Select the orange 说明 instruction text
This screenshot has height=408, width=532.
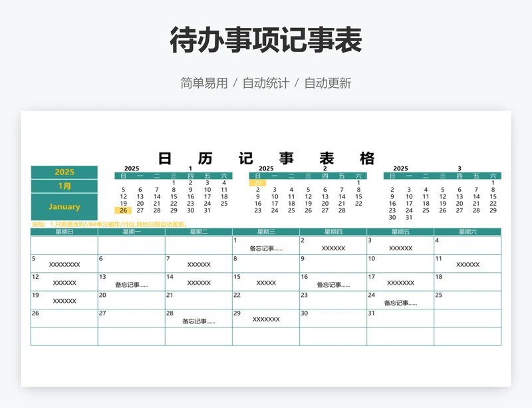coord(110,224)
